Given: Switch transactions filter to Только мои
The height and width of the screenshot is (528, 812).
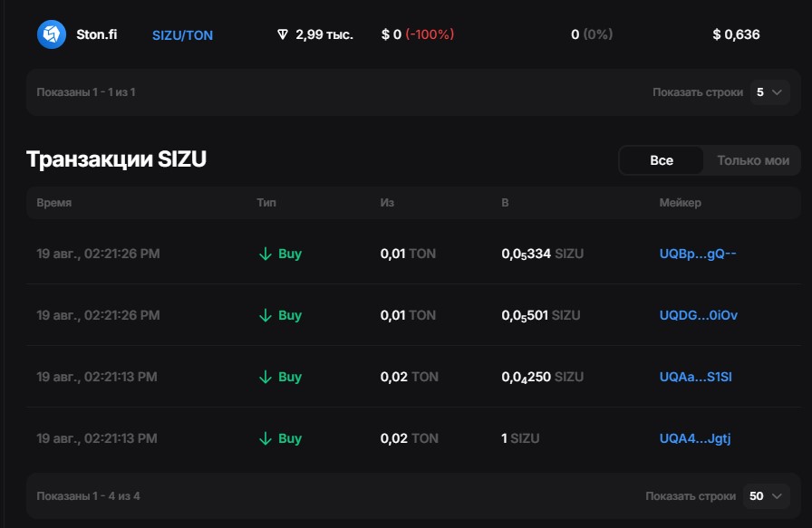Looking at the screenshot, I should pos(753,160).
